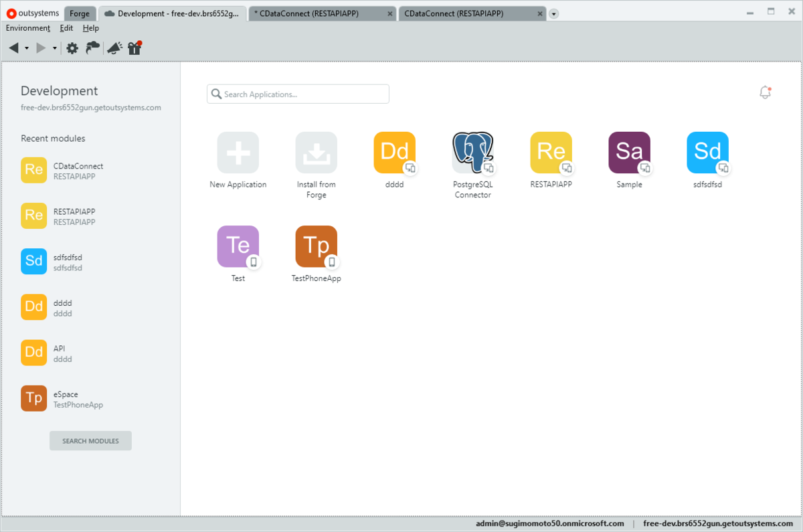Viewport: 803px width, 532px height.
Task: Open recent module eSpace icon
Action: (33, 399)
